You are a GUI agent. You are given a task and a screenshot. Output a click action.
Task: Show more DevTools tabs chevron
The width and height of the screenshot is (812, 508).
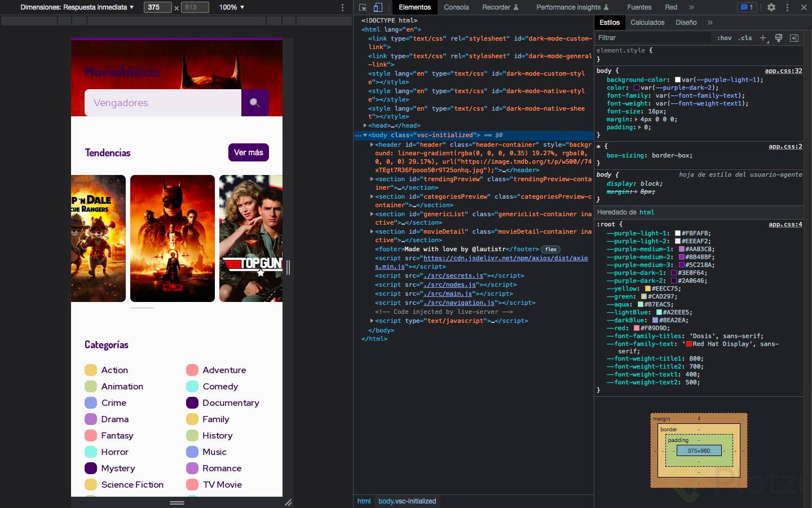click(691, 7)
